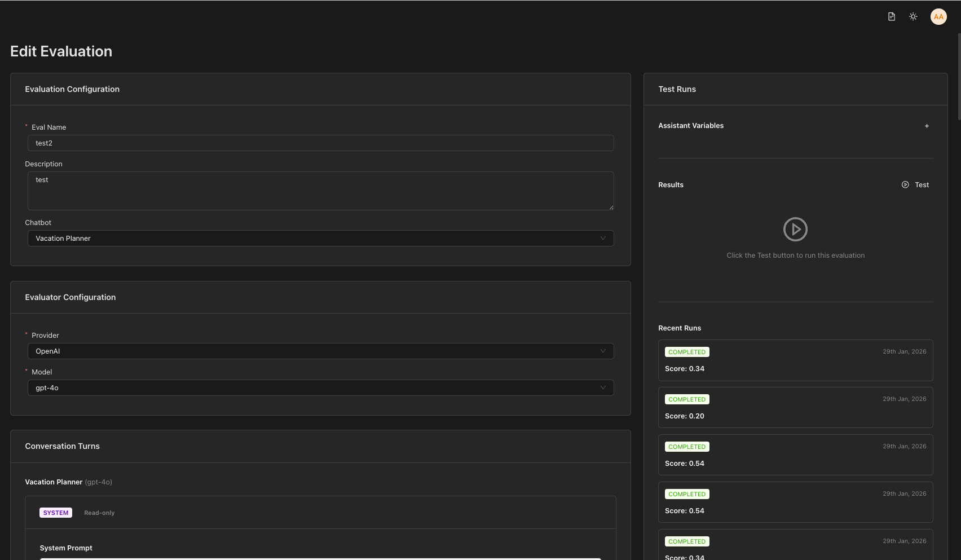Click the document icon in the top bar
Screen dimensions: 961x560
[891, 16]
